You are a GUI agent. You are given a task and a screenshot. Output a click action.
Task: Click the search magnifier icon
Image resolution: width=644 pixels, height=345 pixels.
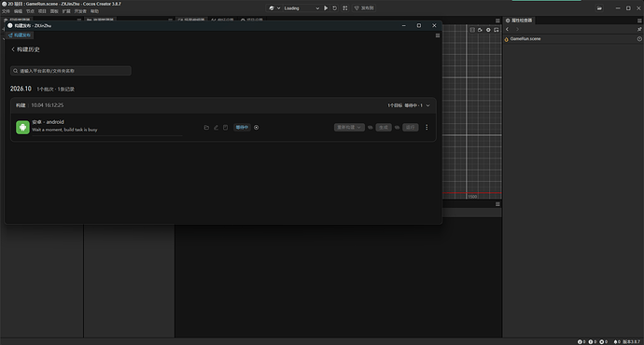pos(15,71)
